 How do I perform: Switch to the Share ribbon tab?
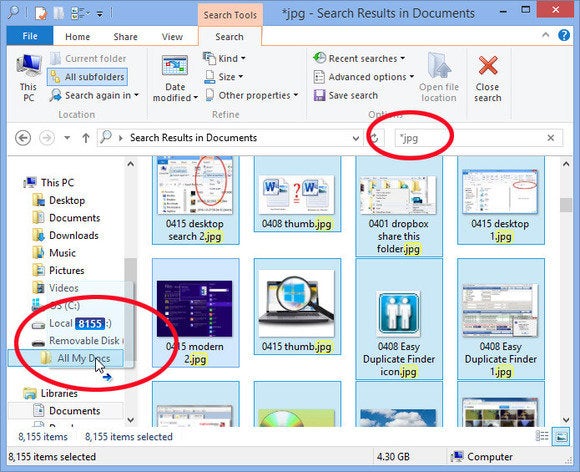pos(125,37)
